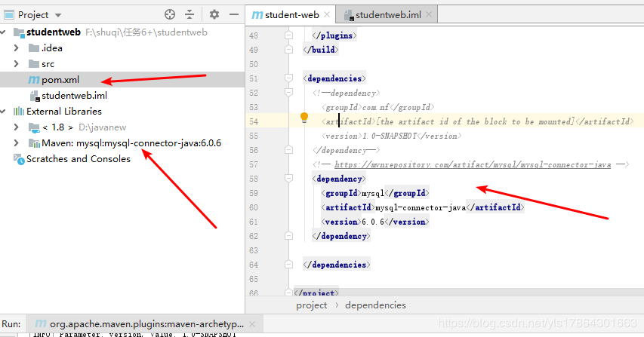
Task: Expand the JDK 1.8 library node
Action: click(17, 127)
